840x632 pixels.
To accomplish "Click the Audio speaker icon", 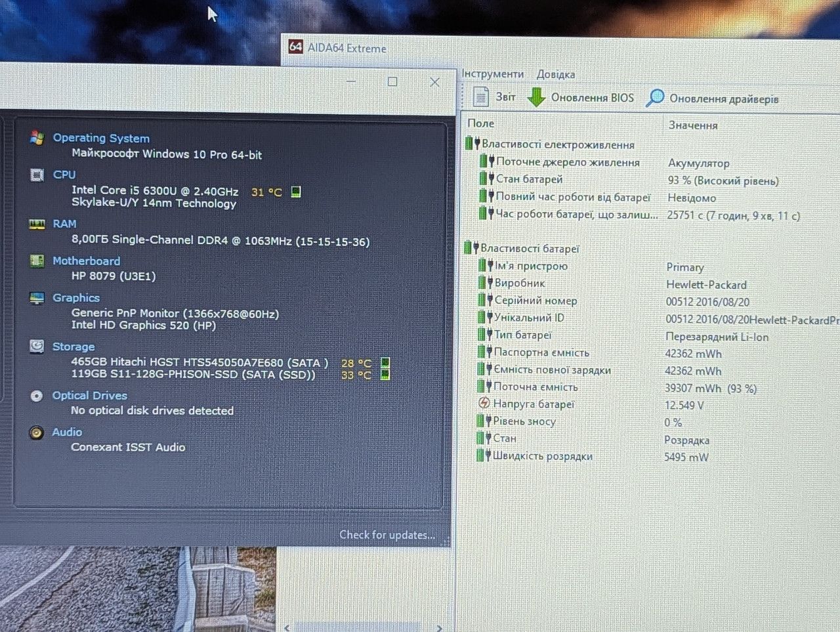I will tap(37, 432).
